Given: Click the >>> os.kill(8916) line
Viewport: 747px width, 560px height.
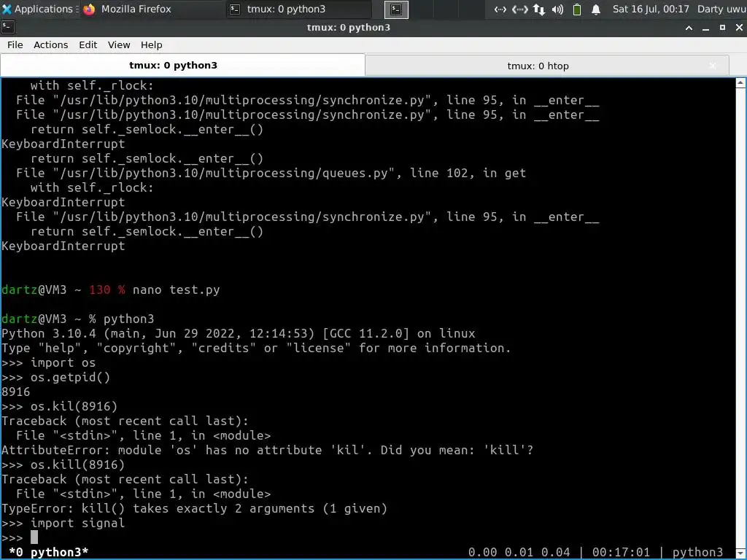Looking at the screenshot, I should click(63, 464).
